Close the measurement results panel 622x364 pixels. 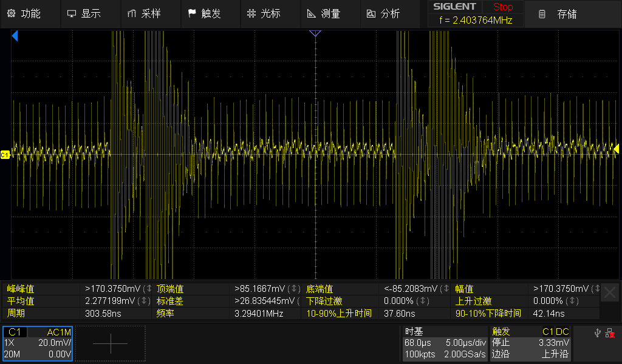[610, 293]
